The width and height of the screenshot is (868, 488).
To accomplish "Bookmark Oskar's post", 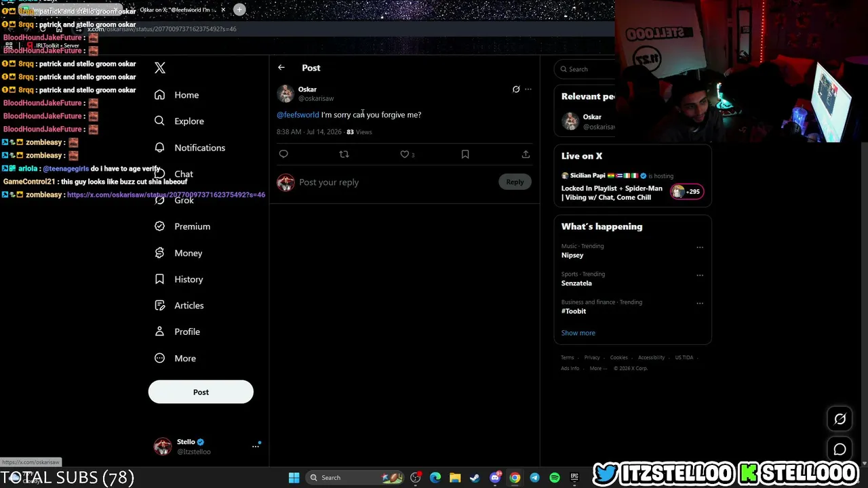I will pyautogui.click(x=465, y=155).
